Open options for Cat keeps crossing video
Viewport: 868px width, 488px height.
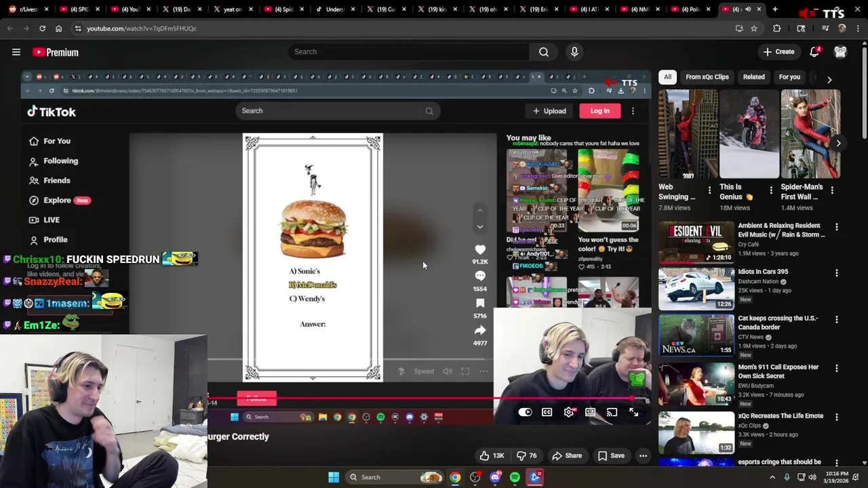pos(836,319)
